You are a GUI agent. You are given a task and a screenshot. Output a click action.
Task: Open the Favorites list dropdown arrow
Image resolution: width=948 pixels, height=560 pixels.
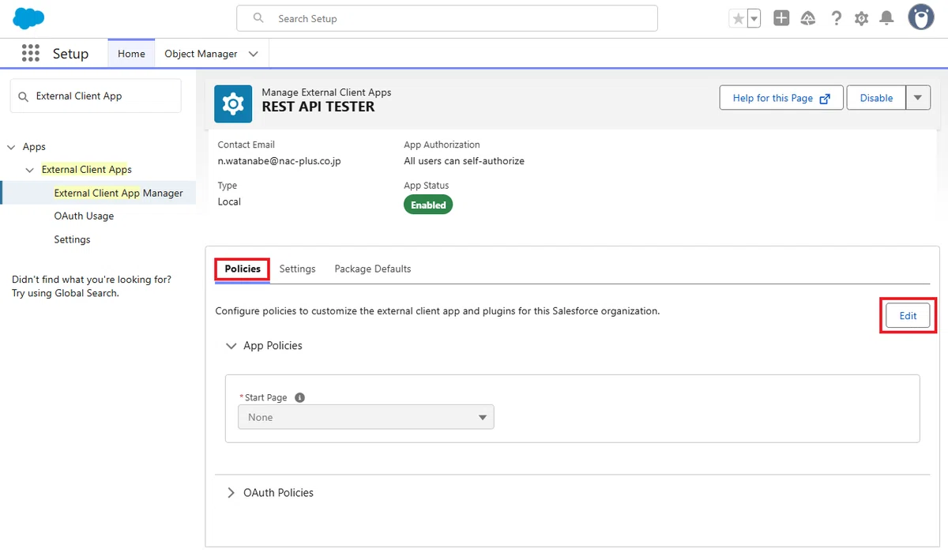754,18
